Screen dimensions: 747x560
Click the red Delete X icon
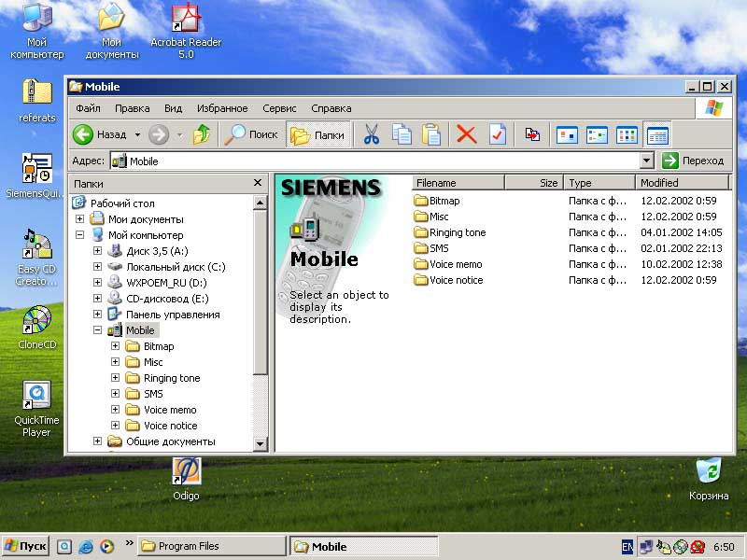click(466, 134)
